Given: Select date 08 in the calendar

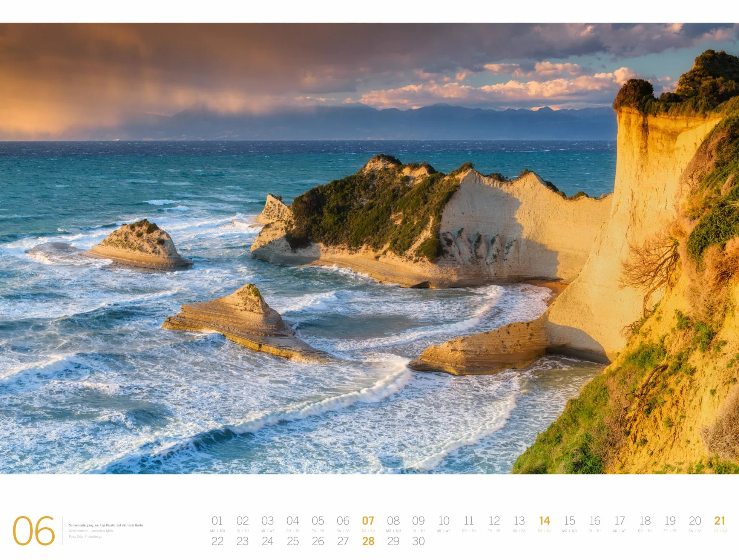Looking at the screenshot, I should click(393, 521).
